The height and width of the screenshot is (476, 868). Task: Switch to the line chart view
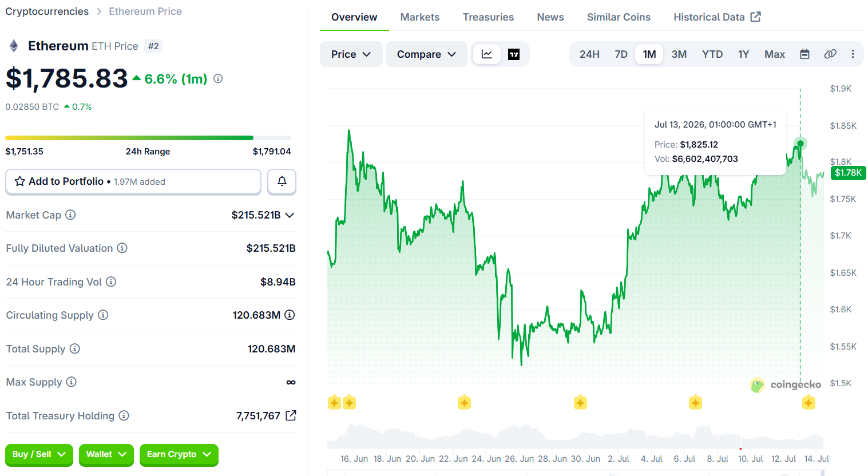click(487, 54)
